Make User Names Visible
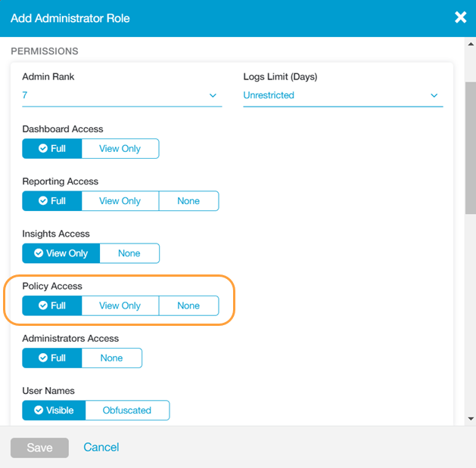 [53, 411]
